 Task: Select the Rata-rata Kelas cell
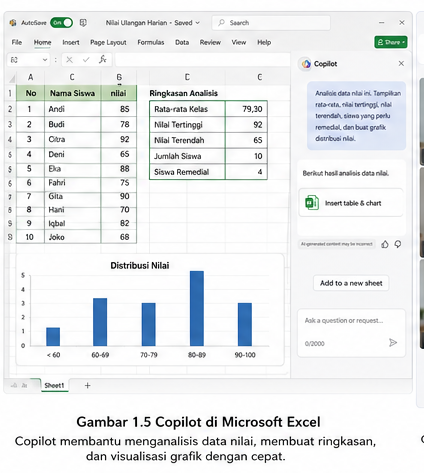click(187, 109)
